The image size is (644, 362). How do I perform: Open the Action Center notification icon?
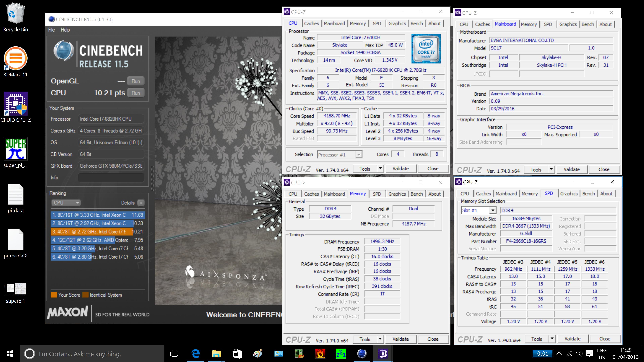pos(589,353)
